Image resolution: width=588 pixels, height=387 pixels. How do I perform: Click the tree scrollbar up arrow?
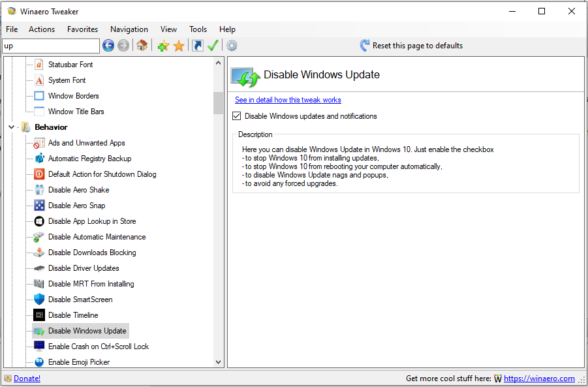pyautogui.click(x=219, y=63)
